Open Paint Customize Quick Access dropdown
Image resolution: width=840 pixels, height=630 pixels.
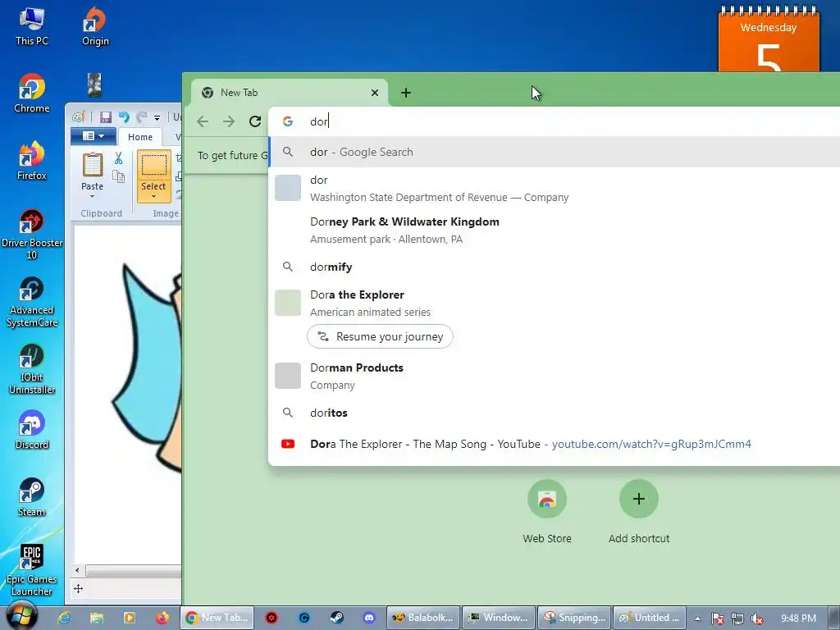click(x=157, y=117)
